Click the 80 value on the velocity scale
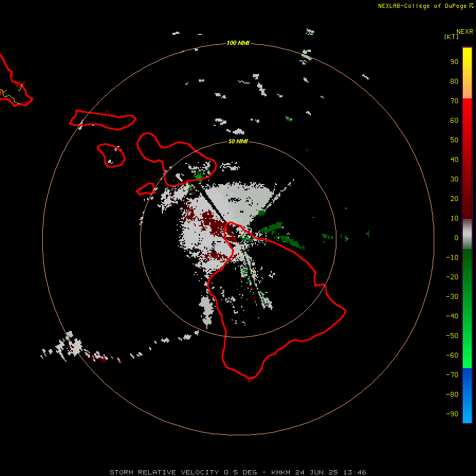The image size is (476, 476). (454, 81)
